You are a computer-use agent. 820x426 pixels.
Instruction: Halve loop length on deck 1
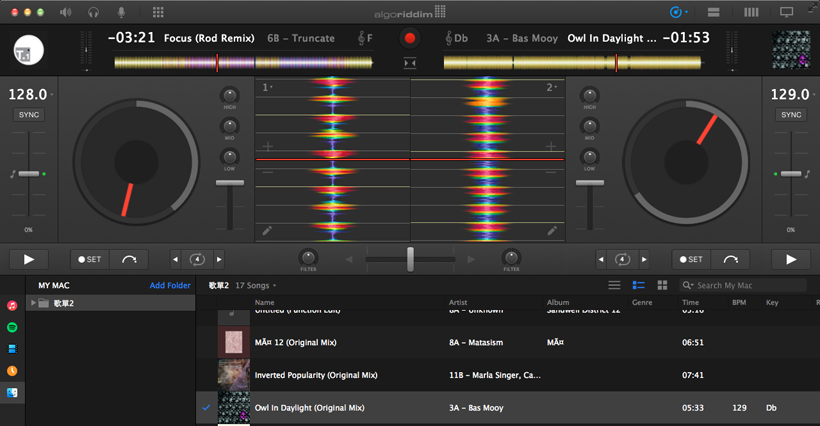176,259
